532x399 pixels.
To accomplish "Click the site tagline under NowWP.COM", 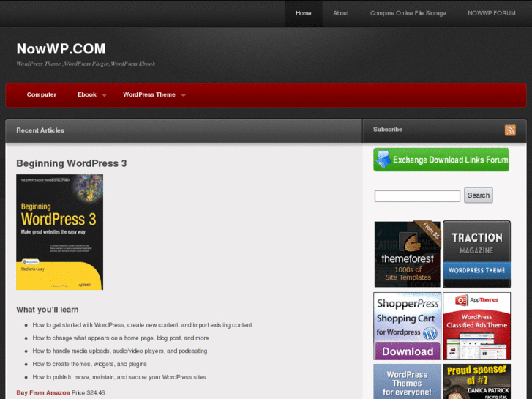I will [86, 64].
